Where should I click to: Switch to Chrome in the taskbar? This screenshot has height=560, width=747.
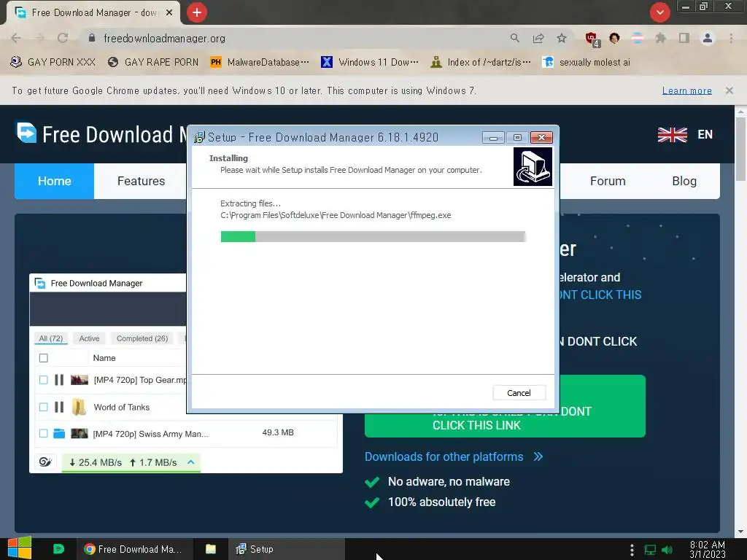(x=135, y=549)
